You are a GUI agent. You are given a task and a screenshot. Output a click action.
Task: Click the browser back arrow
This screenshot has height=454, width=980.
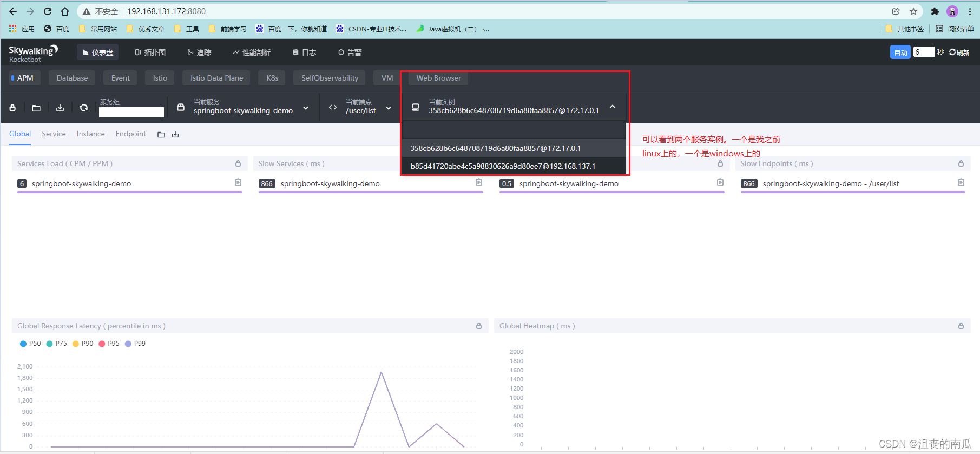click(x=13, y=11)
